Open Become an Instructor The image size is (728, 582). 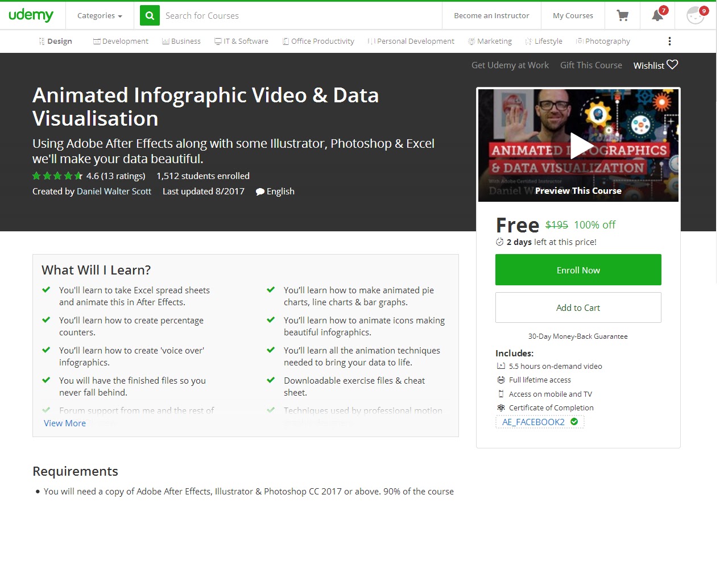click(x=491, y=16)
